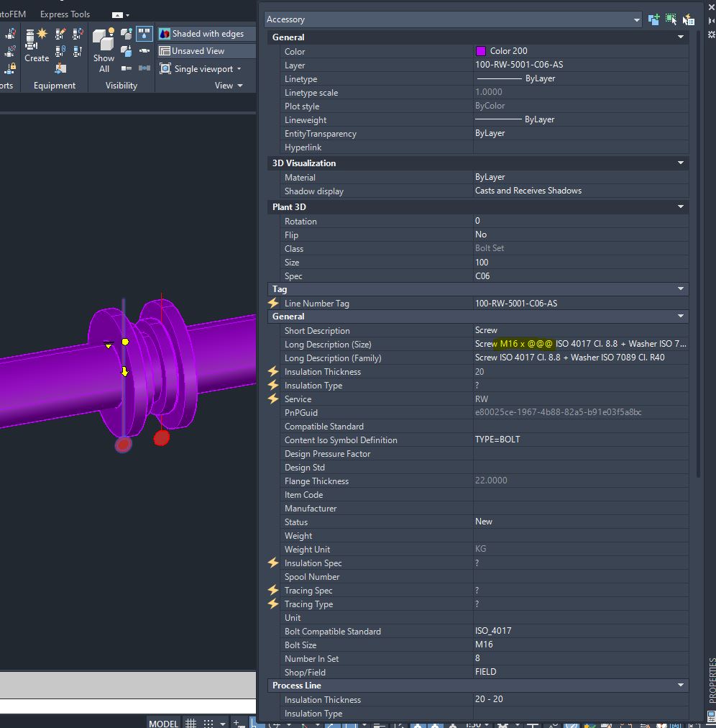716x728 pixels.
Task: Click the add new objects to selection icon
Action: [653, 19]
